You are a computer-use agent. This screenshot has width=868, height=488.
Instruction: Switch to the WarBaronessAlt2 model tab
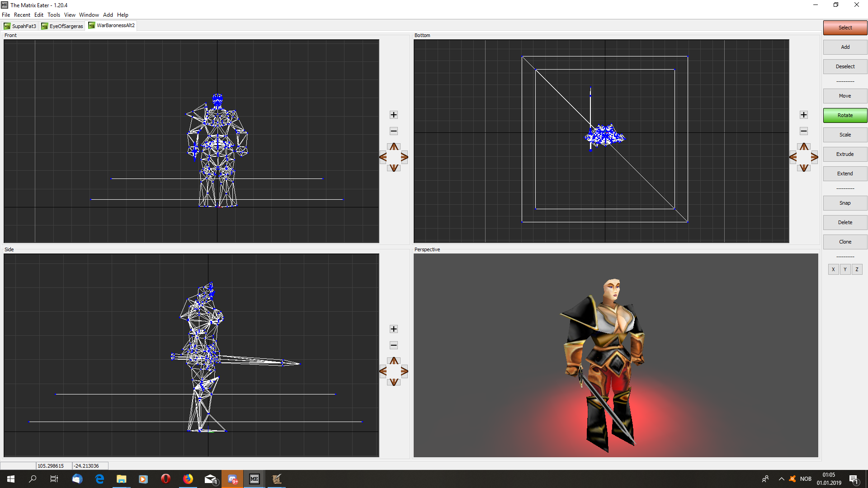point(112,25)
